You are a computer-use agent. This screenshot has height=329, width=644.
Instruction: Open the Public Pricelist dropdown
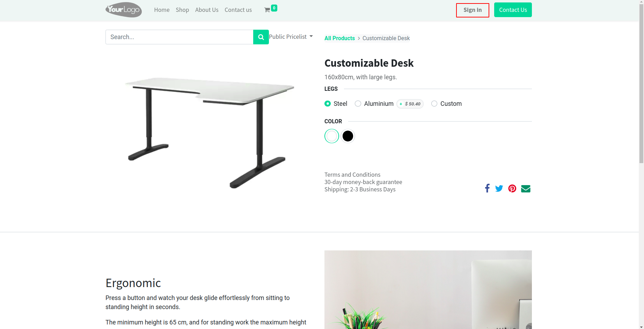(291, 37)
